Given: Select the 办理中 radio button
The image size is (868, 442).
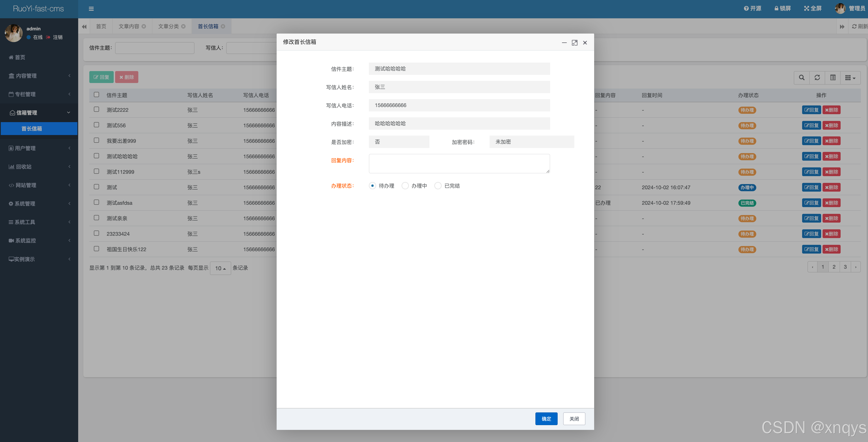Looking at the screenshot, I should pyautogui.click(x=405, y=186).
